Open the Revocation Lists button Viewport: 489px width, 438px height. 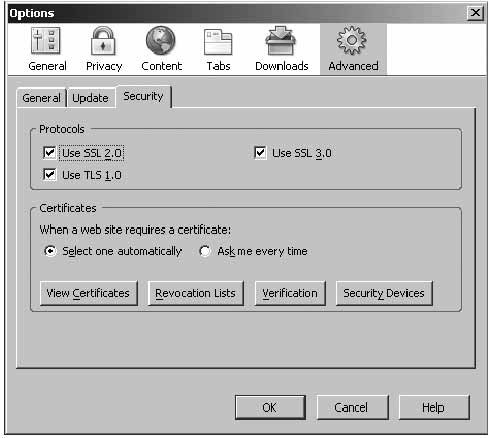click(x=196, y=293)
